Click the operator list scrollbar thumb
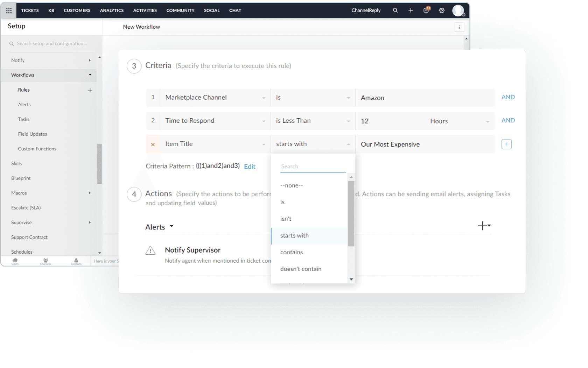Viewport: 588px width, 368px height. 351,213
